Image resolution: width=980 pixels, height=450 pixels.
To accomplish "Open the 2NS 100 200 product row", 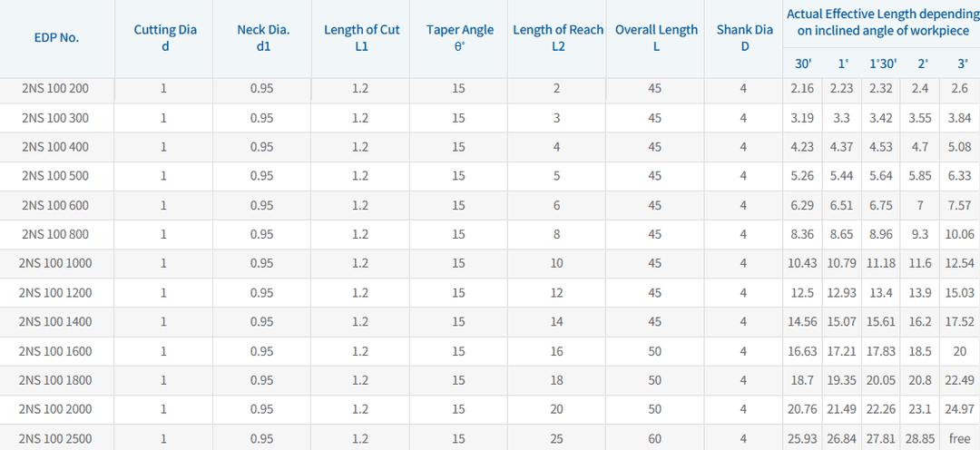I will tap(55, 89).
